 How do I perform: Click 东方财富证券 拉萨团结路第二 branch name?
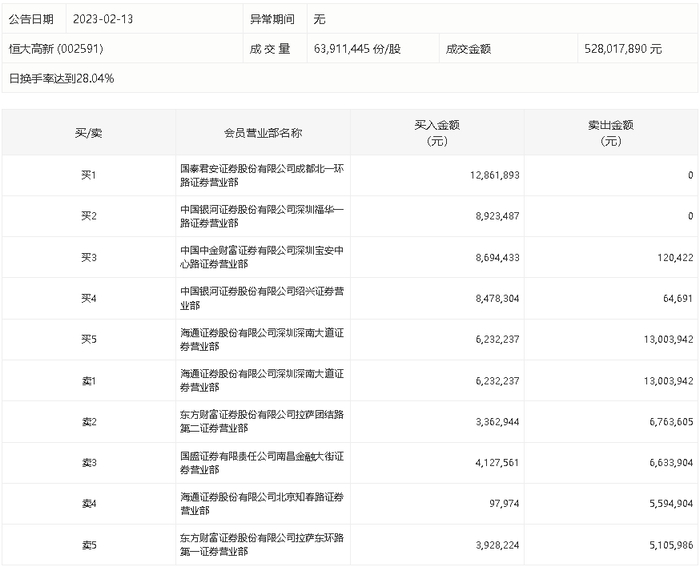[262, 421]
